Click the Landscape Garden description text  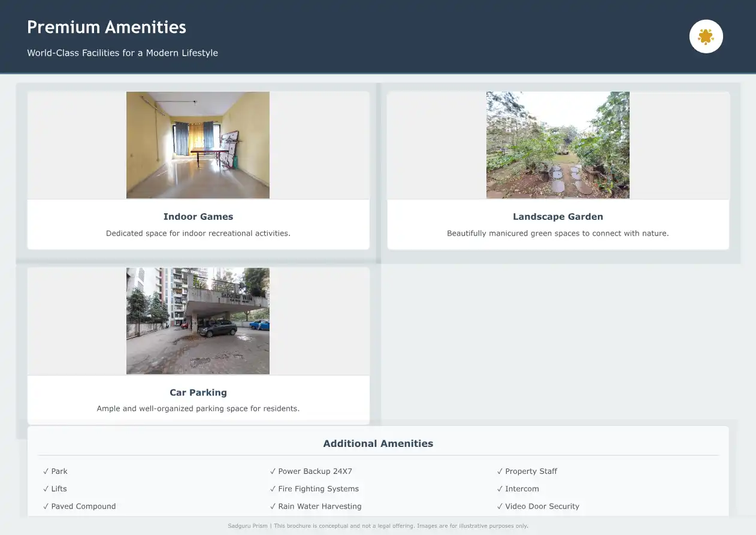(x=557, y=234)
